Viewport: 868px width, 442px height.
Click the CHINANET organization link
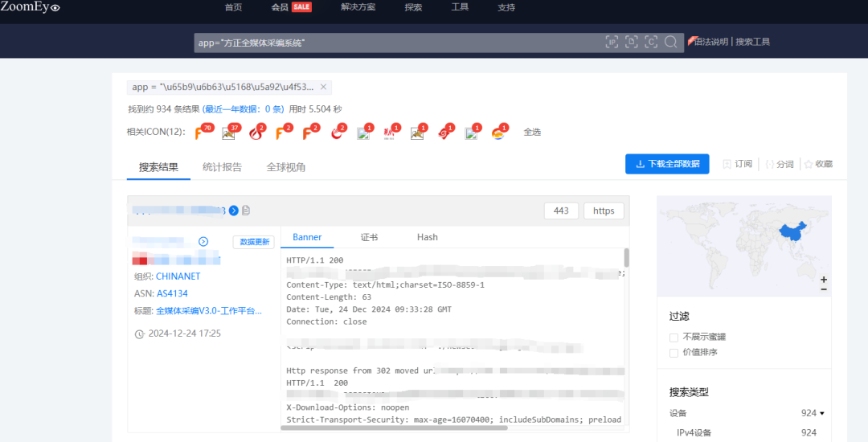178,276
